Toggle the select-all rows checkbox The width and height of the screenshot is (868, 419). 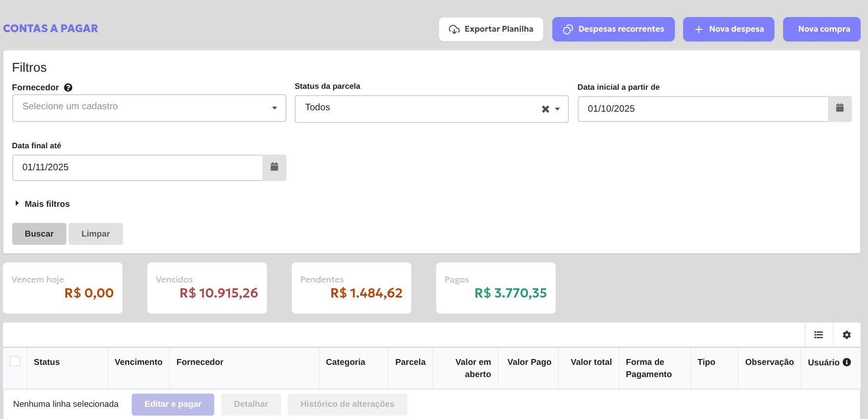(15, 361)
